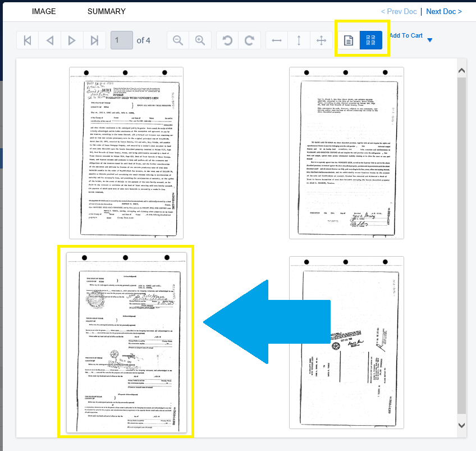Rotate document counterclockwise

[227, 40]
